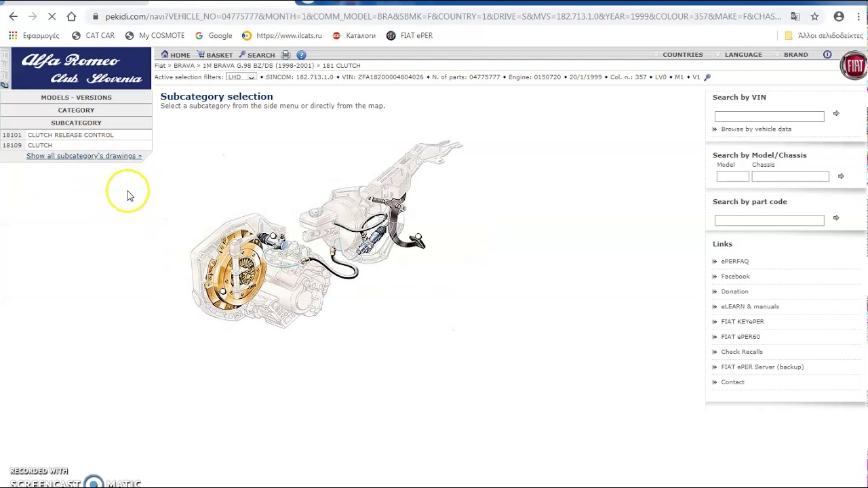Click the clutch disc in the diagram

coord(235,270)
